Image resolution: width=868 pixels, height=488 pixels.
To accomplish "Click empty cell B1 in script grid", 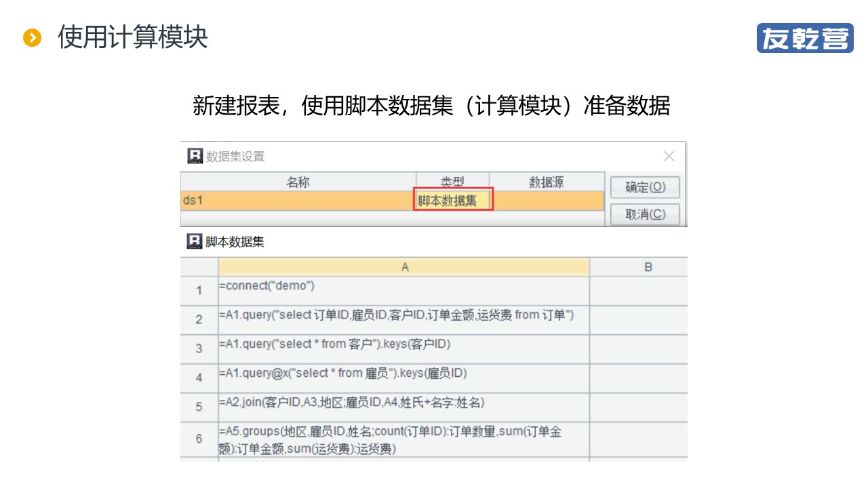I will pyautogui.click(x=639, y=291).
